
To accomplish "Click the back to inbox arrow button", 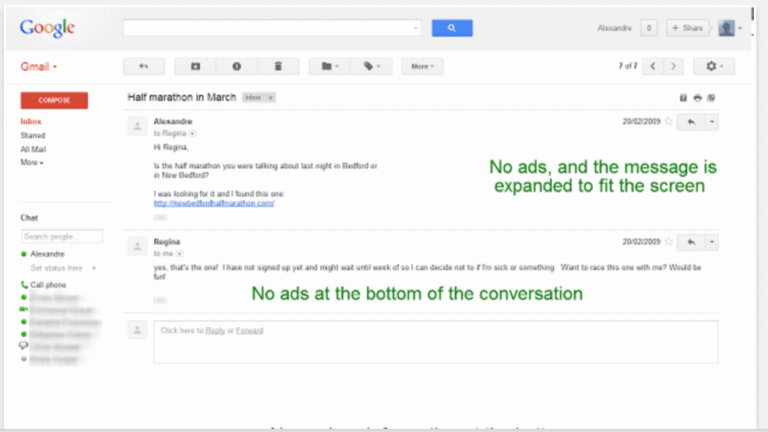I will coord(143,66).
